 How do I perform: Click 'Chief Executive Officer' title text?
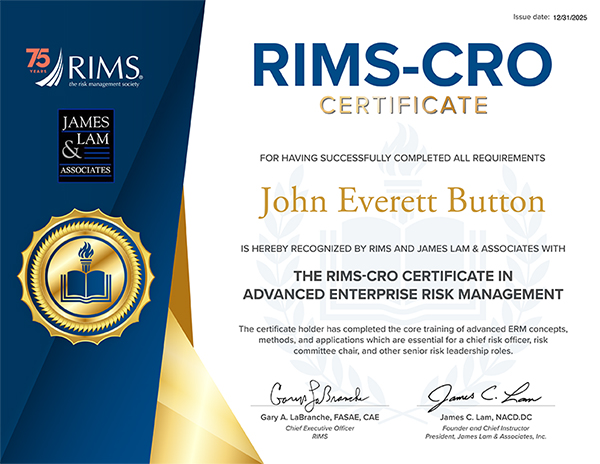[320, 428]
